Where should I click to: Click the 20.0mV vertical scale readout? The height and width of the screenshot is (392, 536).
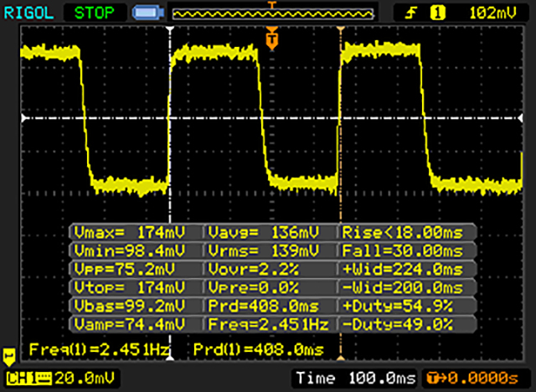85,379
